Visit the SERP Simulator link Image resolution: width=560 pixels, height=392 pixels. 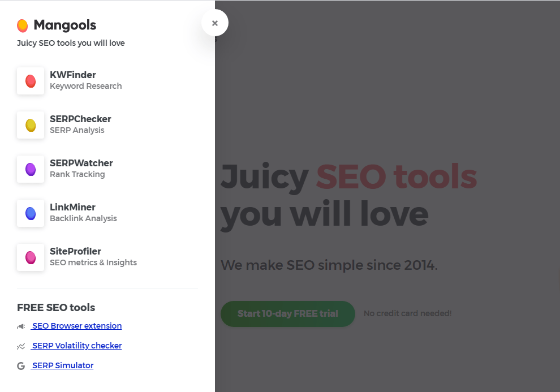62,365
